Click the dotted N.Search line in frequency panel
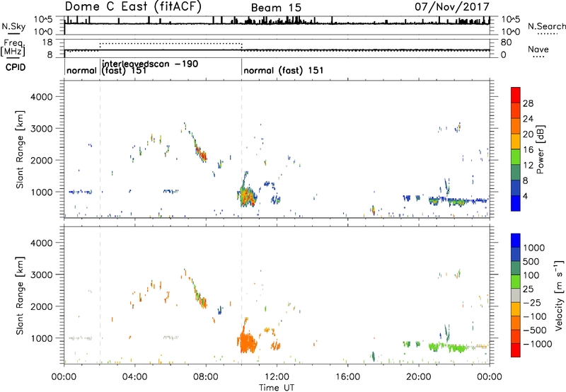 (171, 44)
